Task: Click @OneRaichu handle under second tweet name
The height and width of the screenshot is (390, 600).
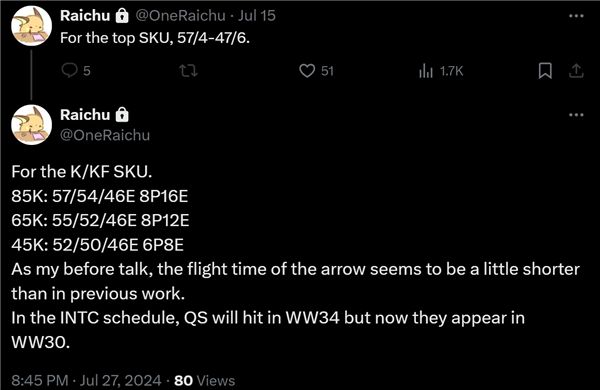Action: 105,135
